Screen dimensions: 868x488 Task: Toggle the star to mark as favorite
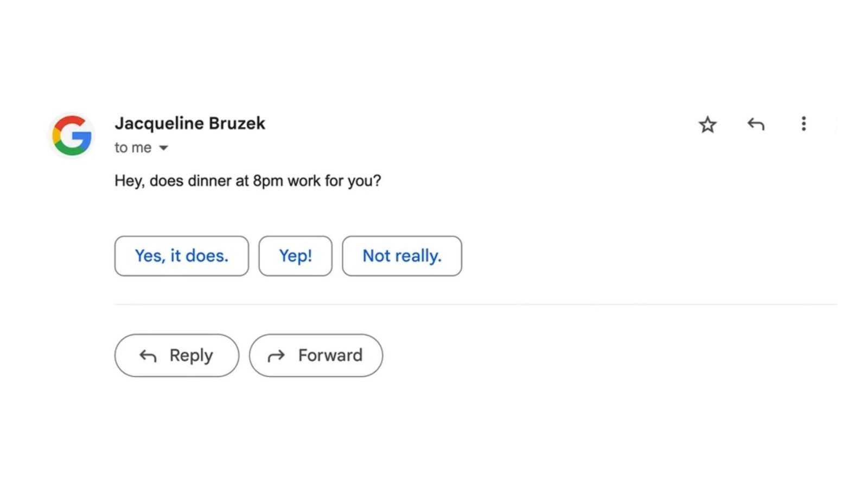click(708, 124)
